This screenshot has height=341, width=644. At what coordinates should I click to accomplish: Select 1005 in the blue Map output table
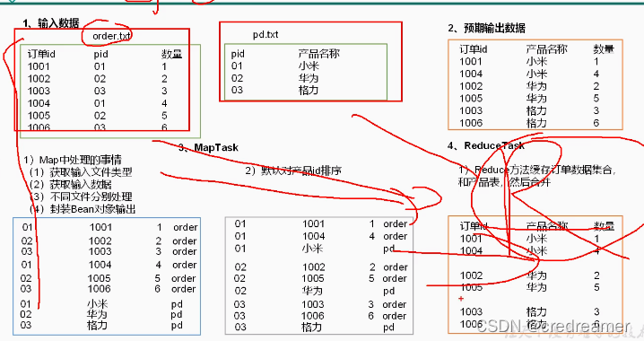pyautogui.click(x=100, y=278)
